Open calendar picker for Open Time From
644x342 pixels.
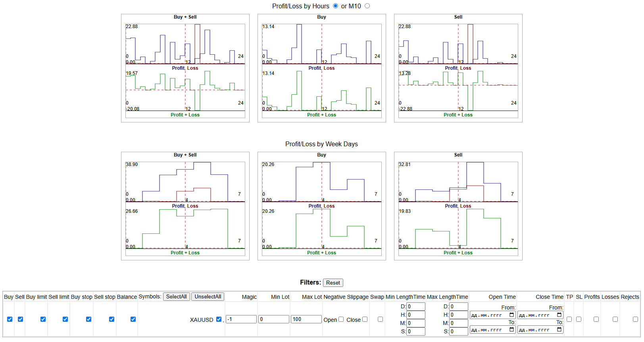click(x=511, y=315)
